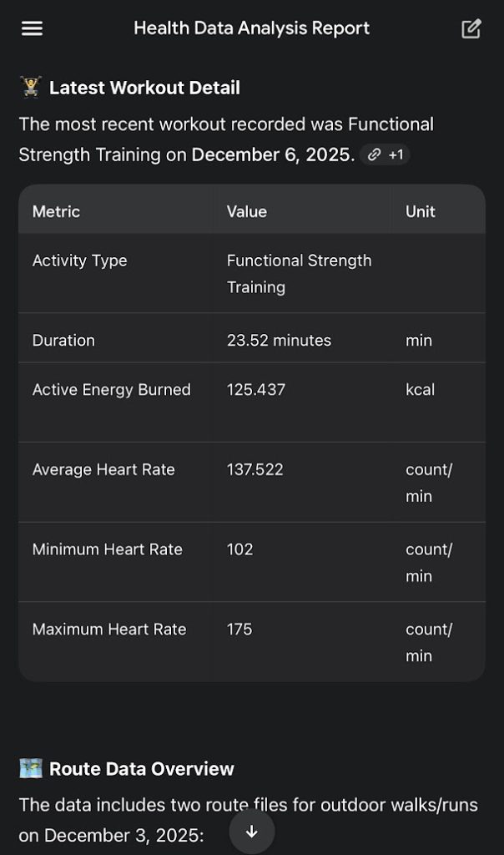This screenshot has height=855, width=504.
Task: Tap the Value column header
Action: pyautogui.click(x=246, y=211)
